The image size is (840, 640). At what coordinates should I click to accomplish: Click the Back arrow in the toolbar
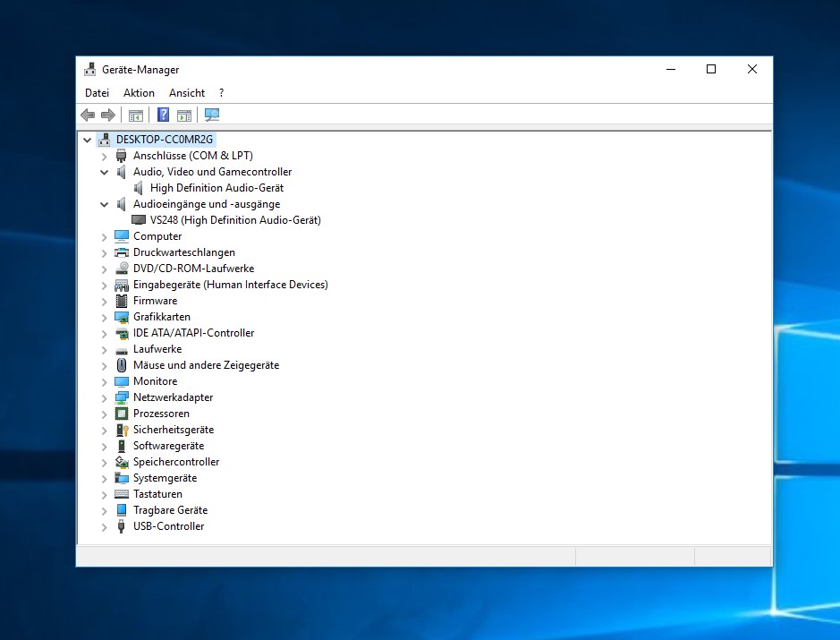[88, 115]
